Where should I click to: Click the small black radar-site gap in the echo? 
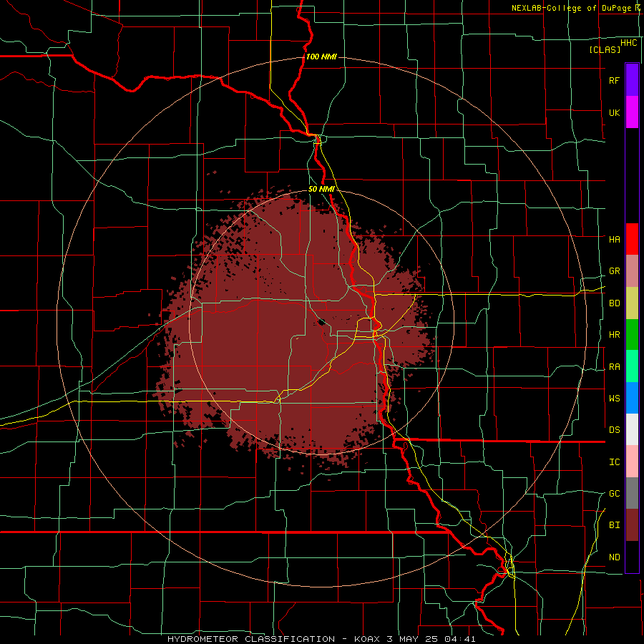321,321
